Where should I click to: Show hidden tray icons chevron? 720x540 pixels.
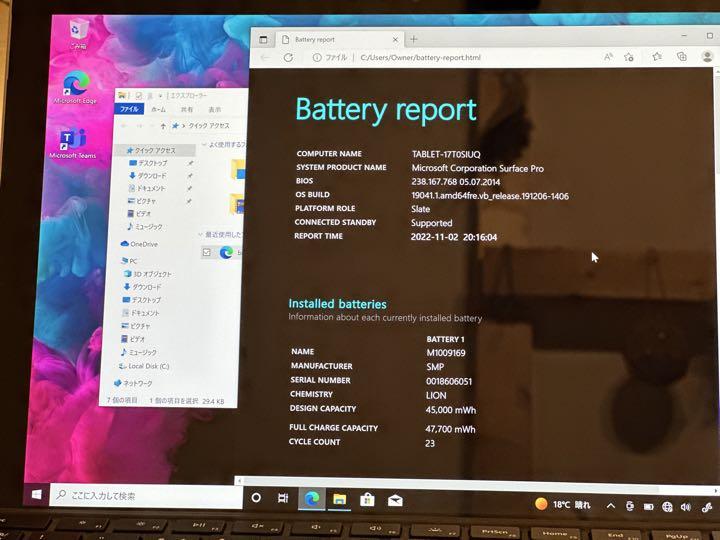611,506
